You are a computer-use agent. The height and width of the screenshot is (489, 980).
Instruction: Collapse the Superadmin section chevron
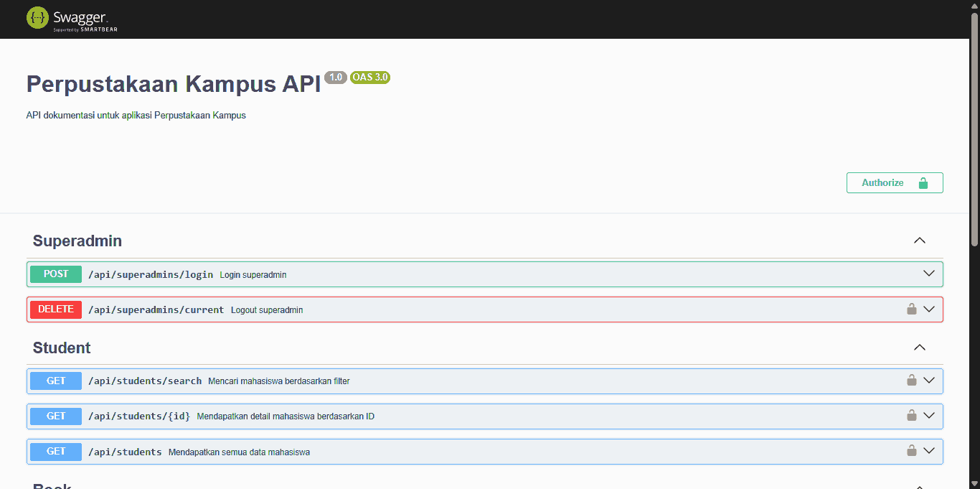click(919, 241)
